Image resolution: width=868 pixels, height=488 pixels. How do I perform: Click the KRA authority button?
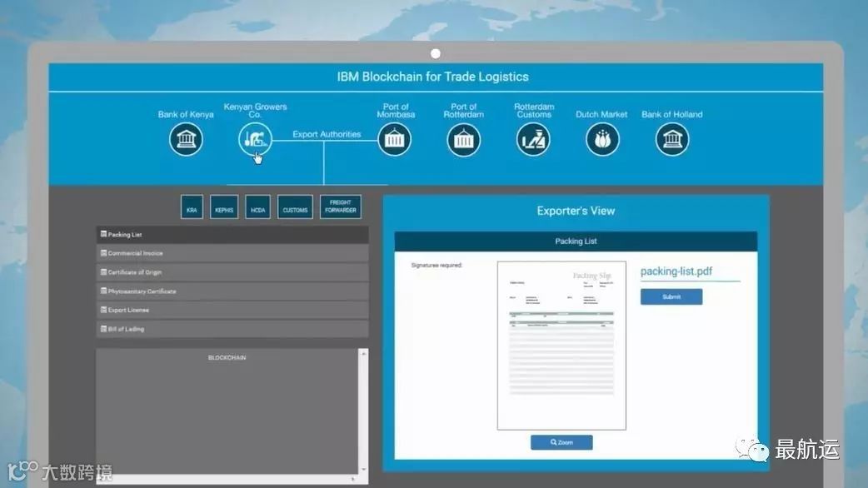192,207
